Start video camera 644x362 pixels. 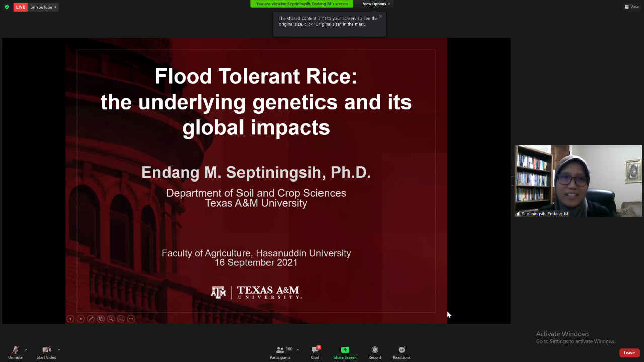(46, 352)
